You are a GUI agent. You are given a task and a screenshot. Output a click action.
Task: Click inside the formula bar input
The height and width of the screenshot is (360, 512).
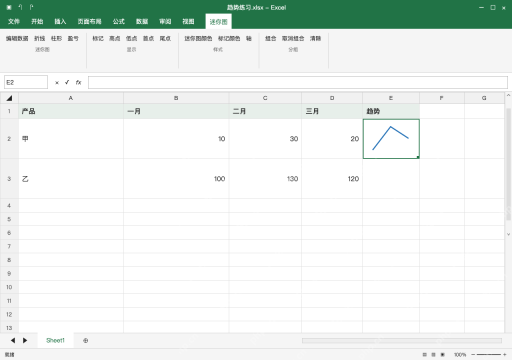point(298,82)
